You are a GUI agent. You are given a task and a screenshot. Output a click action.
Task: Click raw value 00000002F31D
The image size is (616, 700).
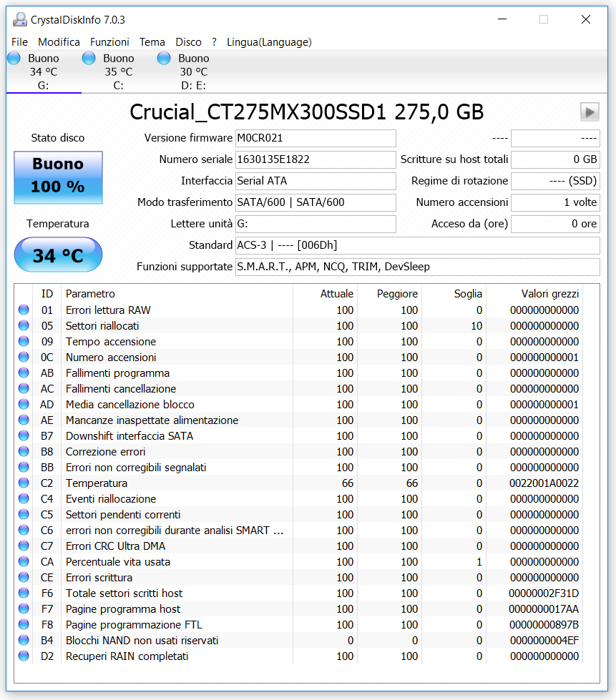point(544,593)
